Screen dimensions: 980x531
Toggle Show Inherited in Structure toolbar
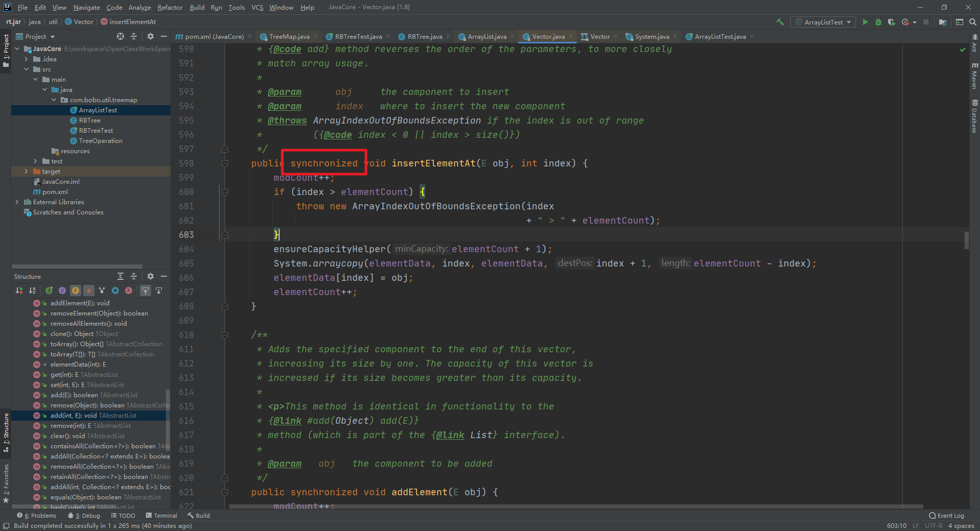tap(49, 291)
